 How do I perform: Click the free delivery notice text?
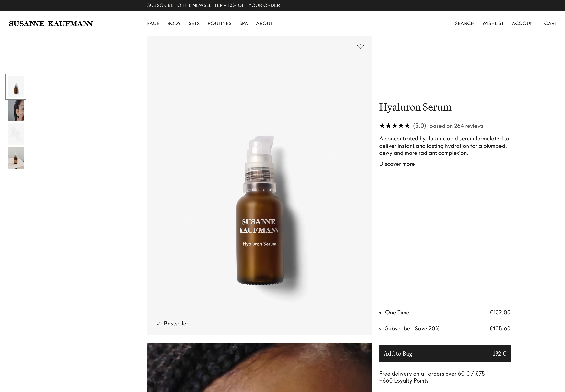tap(432, 374)
